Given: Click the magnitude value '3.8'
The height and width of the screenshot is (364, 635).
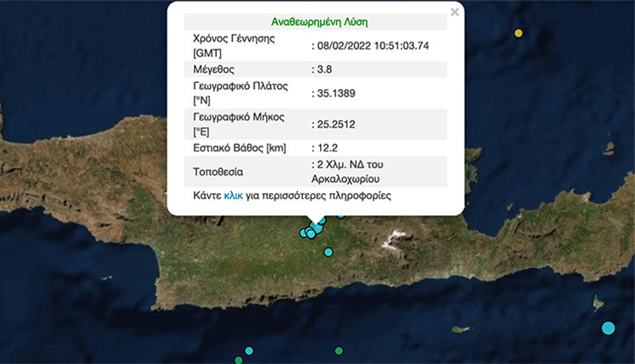Looking at the screenshot, I should (x=324, y=69).
